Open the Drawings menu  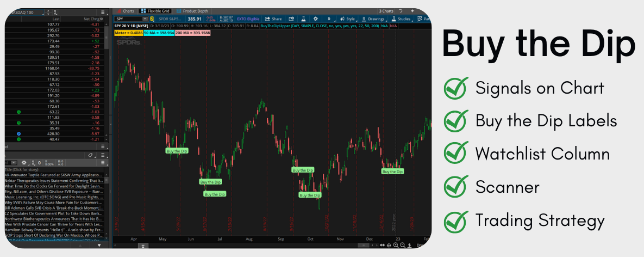(373, 19)
